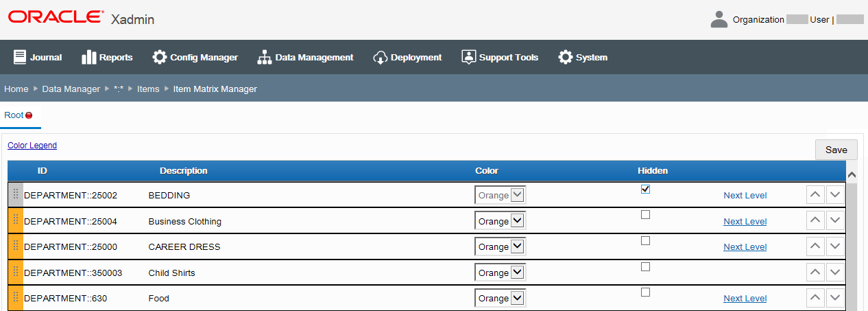Click the Save button

tap(836, 150)
